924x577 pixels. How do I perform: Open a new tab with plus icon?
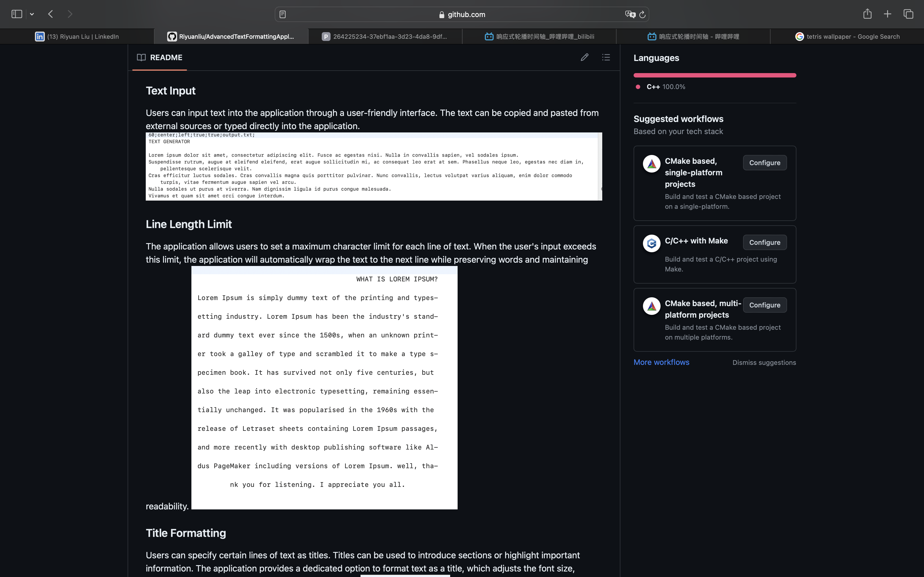[887, 14]
